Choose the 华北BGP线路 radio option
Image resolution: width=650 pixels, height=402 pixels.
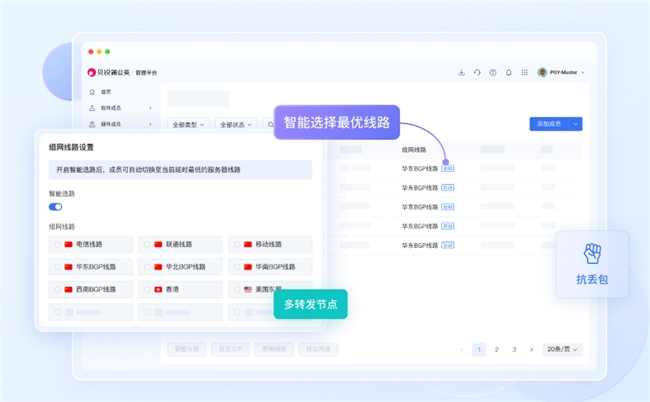point(147,267)
